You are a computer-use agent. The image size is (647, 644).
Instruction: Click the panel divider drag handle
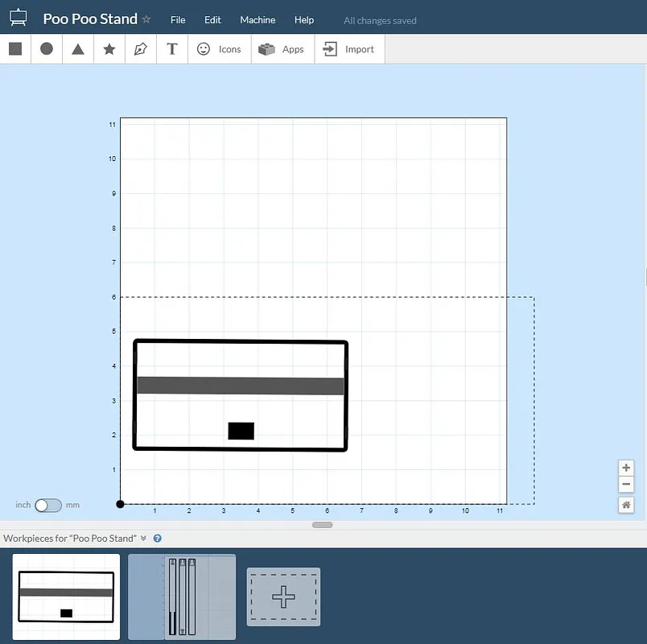click(x=323, y=525)
